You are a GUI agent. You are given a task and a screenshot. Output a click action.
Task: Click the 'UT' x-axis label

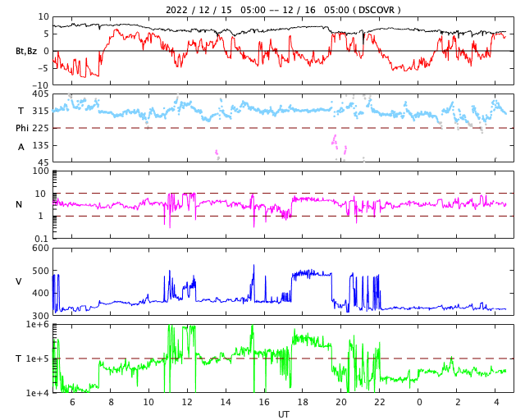coord(283,414)
